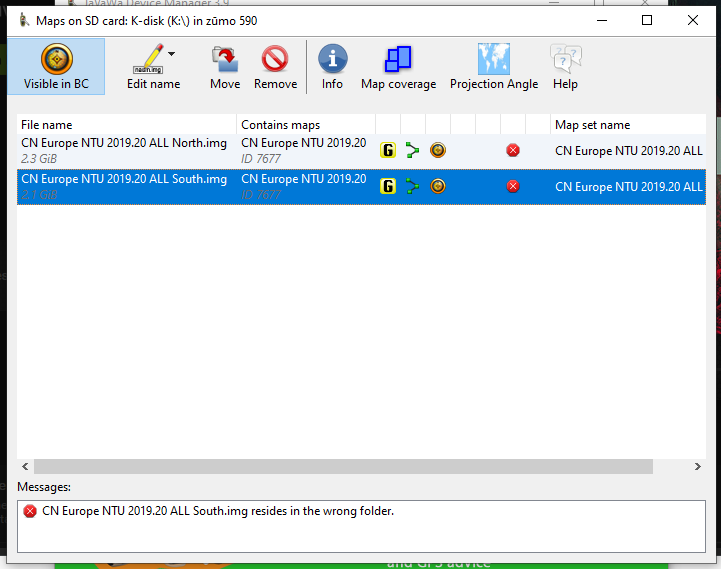The image size is (721, 569).
Task: Click the yellow G icon in South row
Action: point(388,186)
